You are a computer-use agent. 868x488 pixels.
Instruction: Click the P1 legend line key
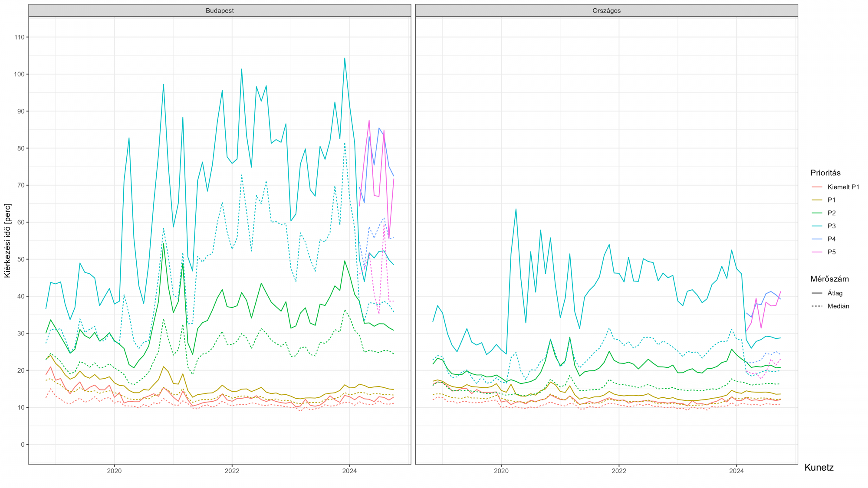(x=817, y=200)
